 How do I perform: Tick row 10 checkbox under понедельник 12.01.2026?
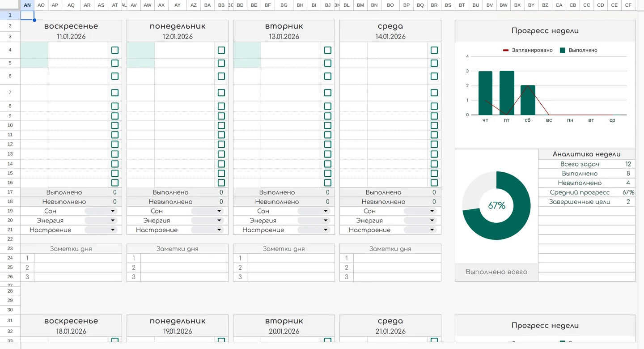(221, 125)
